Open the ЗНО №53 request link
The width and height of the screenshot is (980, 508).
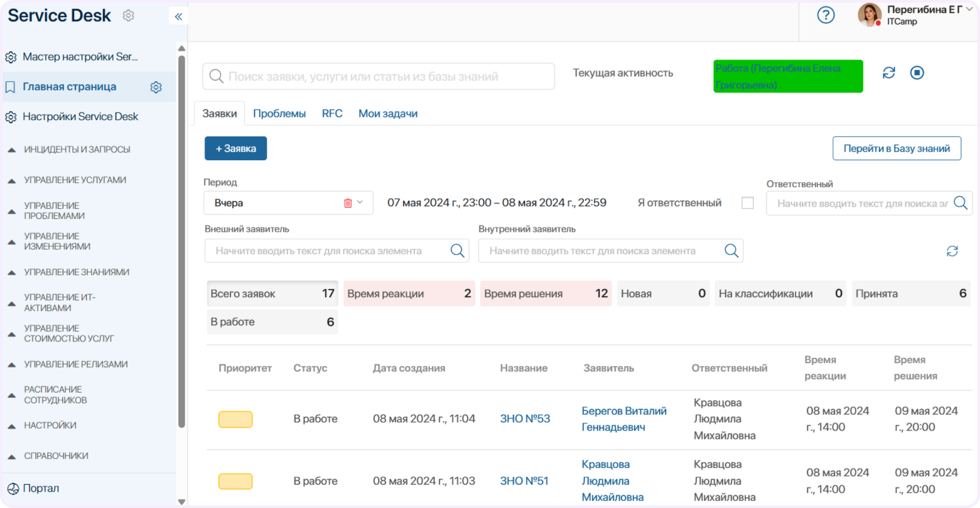[x=525, y=419]
